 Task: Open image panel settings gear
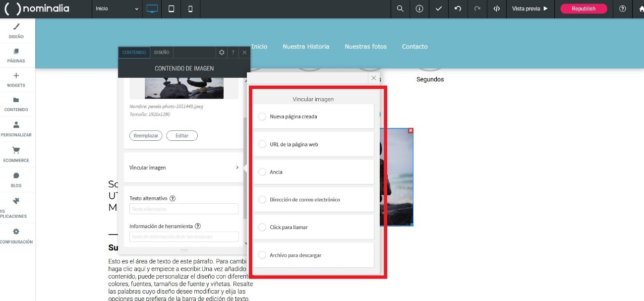point(222,53)
